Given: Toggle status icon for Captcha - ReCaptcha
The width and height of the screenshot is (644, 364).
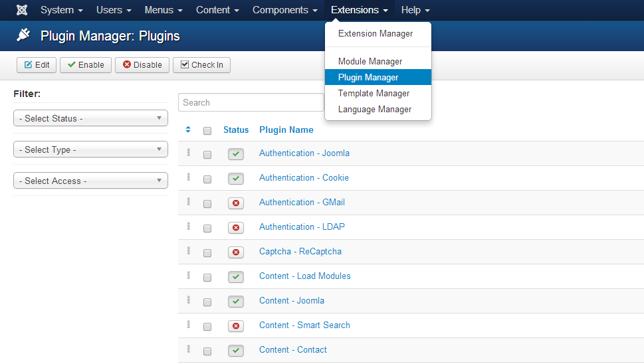Looking at the screenshot, I should click(x=236, y=252).
